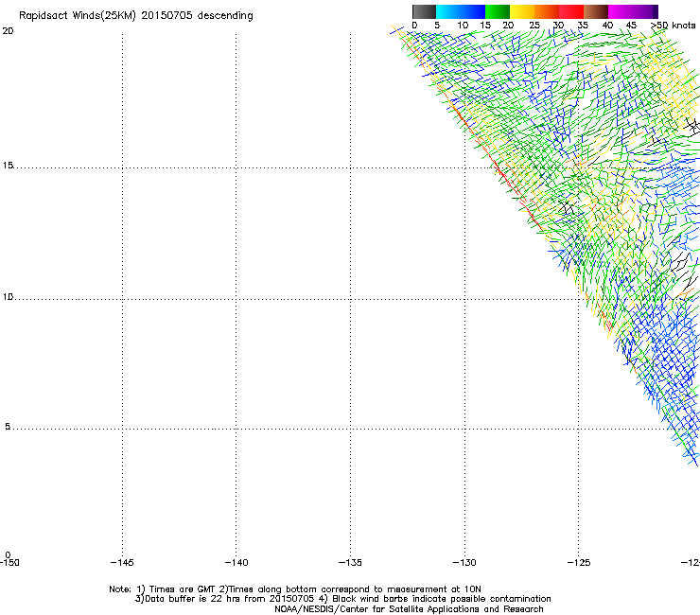Viewport: 700px width, 615px height.
Task: Click the legend value '25'
Action: pyautogui.click(x=534, y=26)
